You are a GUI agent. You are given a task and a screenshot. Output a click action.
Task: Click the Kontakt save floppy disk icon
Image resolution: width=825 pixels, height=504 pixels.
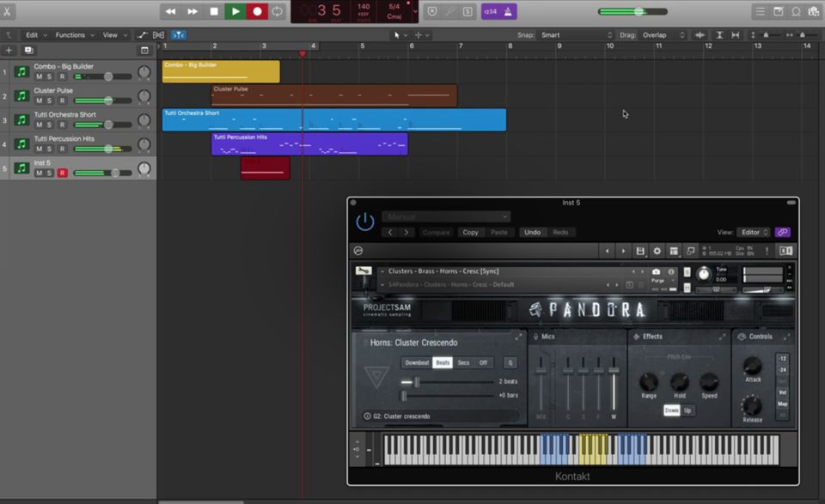640,251
